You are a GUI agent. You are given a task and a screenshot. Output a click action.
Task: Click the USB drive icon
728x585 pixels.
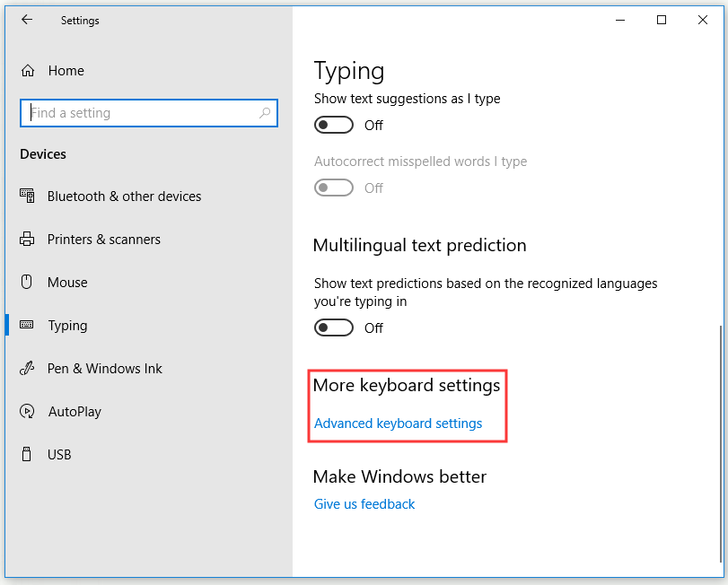tap(27, 454)
